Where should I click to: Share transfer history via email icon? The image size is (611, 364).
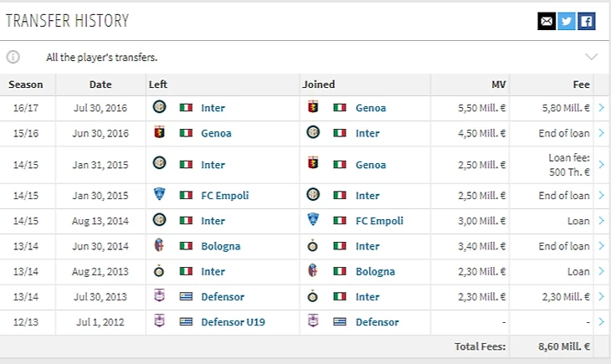point(547,21)
